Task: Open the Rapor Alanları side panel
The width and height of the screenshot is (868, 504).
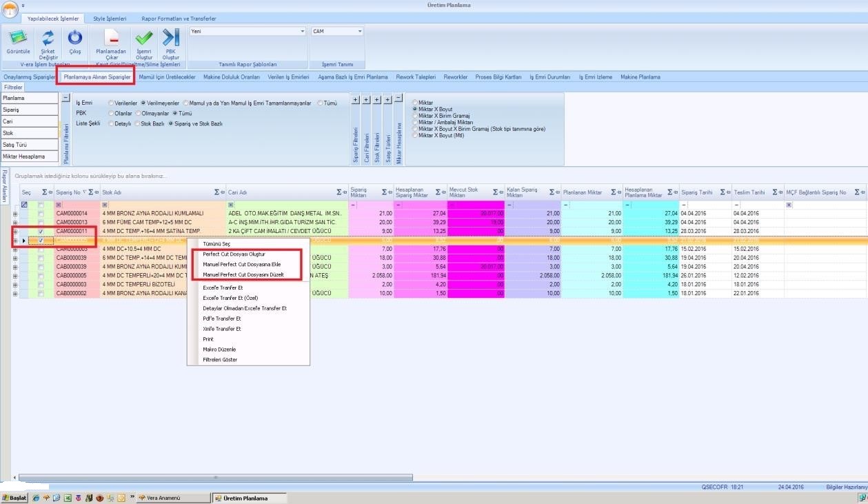Action: pos(4,186)
